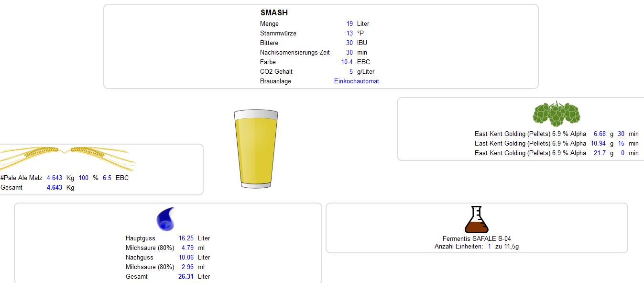
Task: Click the yeast flask icon
Action: coord(476,220)
